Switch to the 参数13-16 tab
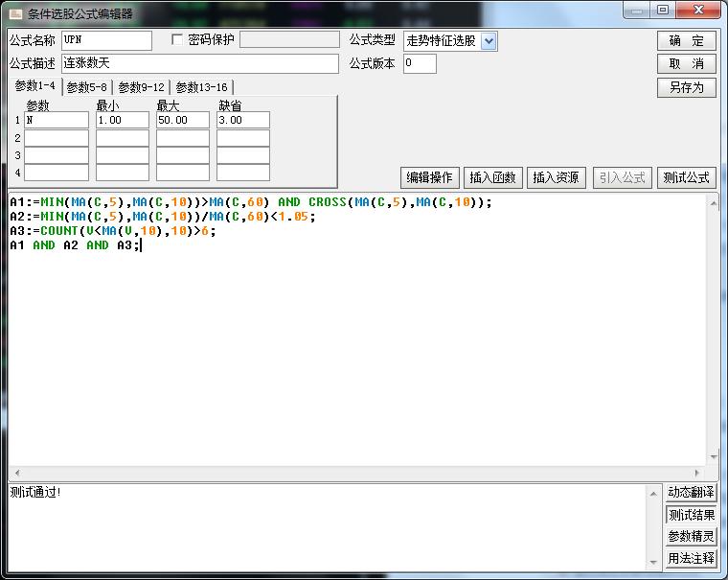 tap(201, 87)
